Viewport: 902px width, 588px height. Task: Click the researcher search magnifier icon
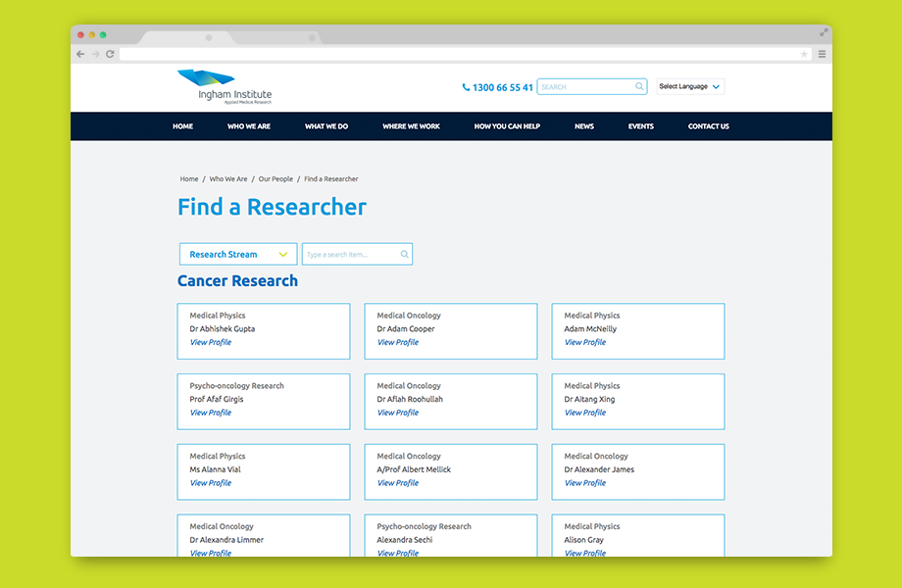404,255
